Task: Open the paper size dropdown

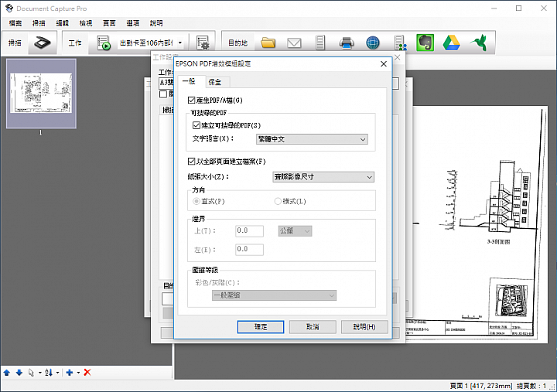Action: point(323,177)
